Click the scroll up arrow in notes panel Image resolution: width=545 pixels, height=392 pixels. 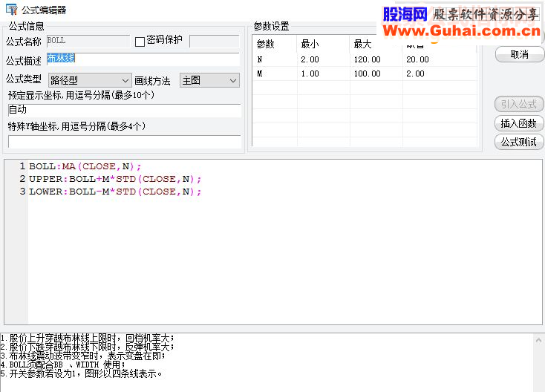538,340
